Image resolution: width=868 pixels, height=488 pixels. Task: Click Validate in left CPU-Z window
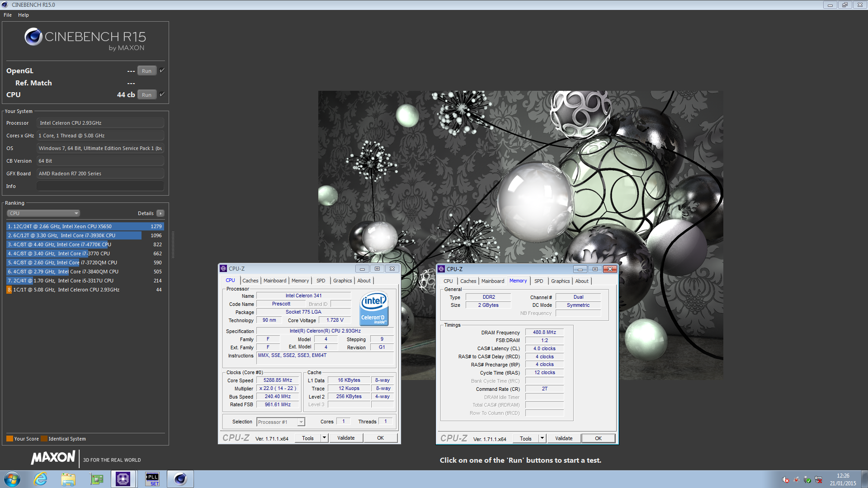[346, 438]
